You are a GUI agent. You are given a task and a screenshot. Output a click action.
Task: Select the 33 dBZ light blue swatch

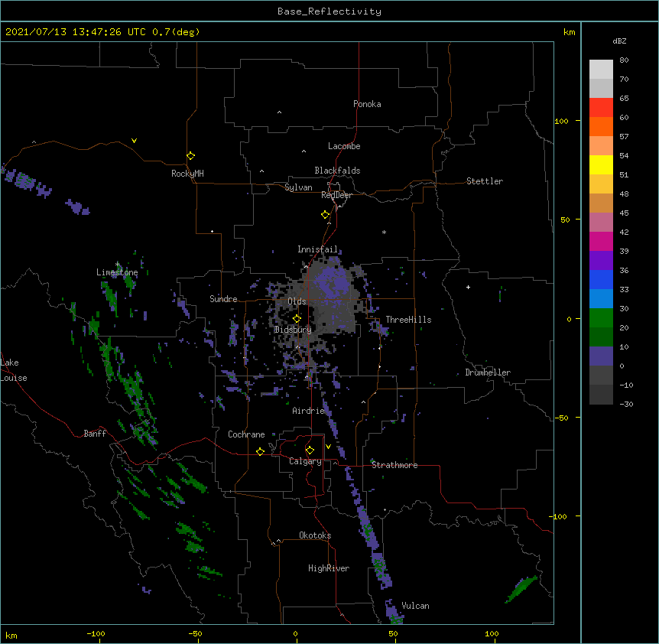tap(601, 299)
